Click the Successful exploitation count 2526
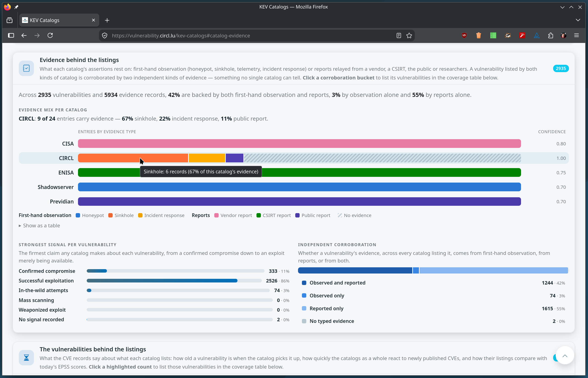The height and width of the screenshot is (378, 588). (271, 281)
